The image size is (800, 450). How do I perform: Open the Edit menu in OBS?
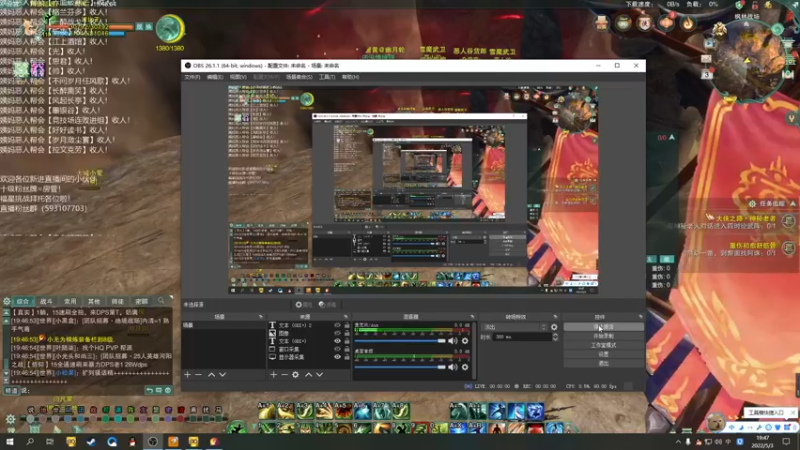pos(215,77)
